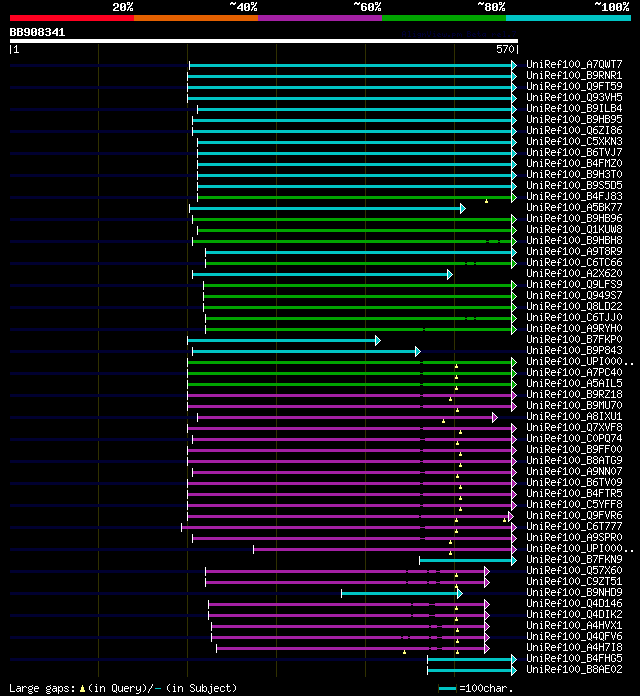Select the green alignment bar of UniRef100_Q1KUW8
The image size is (640, 696).
coord(357,230)
